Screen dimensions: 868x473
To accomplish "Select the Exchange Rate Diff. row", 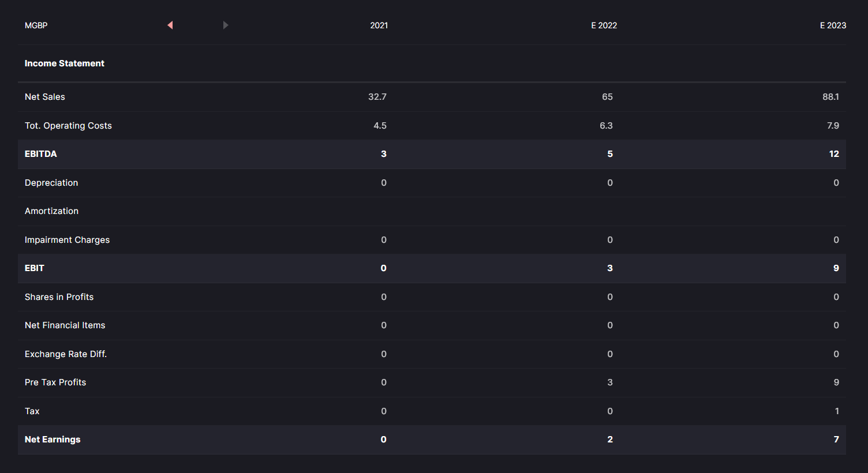I will (x=66, y=354).
